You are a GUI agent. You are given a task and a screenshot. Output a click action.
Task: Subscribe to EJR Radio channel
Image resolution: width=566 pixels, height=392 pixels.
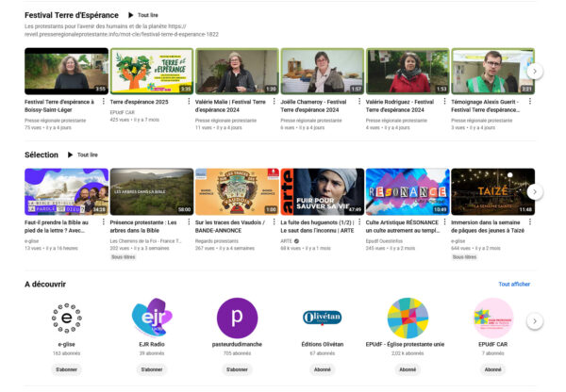pyautogui.click(x=152, y=369)
